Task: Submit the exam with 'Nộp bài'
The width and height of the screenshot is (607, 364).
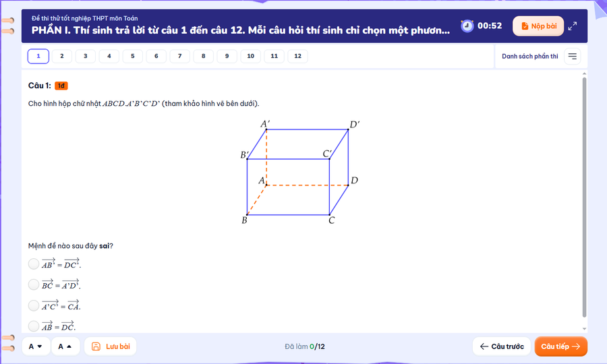Action: click(x=538, y=26)
